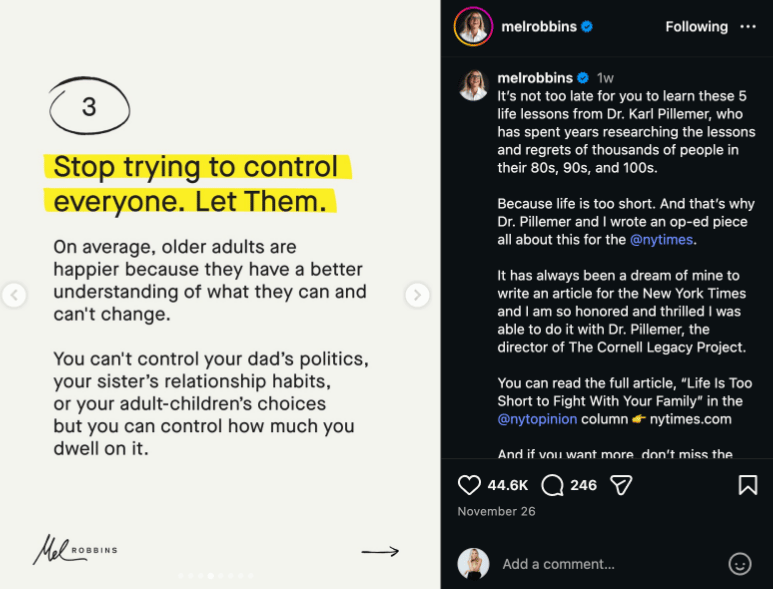Click the melrobbins profile picture in header

pos(473,27)
